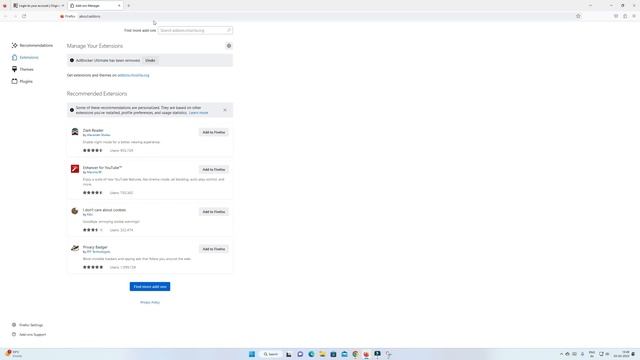Add Privacy Badger to Firefox
The height and width of the screenshot is (360, 640).
(213, 249)
